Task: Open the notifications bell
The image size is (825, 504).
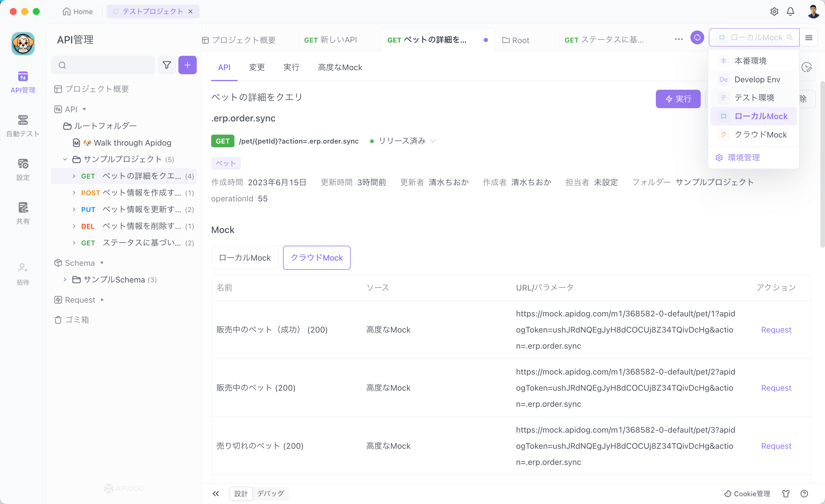Action: [x=790, y=12]
